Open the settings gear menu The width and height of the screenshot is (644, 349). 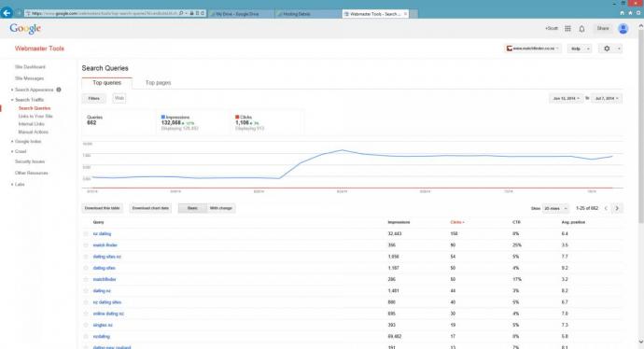610,49
